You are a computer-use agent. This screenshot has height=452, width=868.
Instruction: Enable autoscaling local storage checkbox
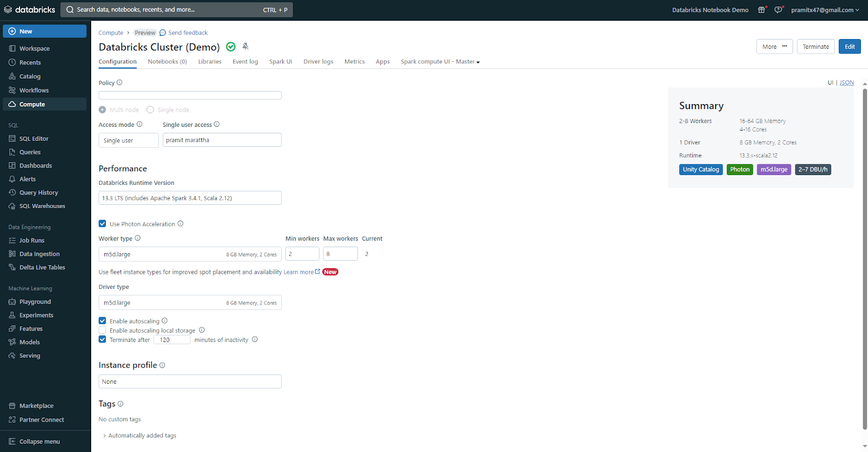(103, 330)
